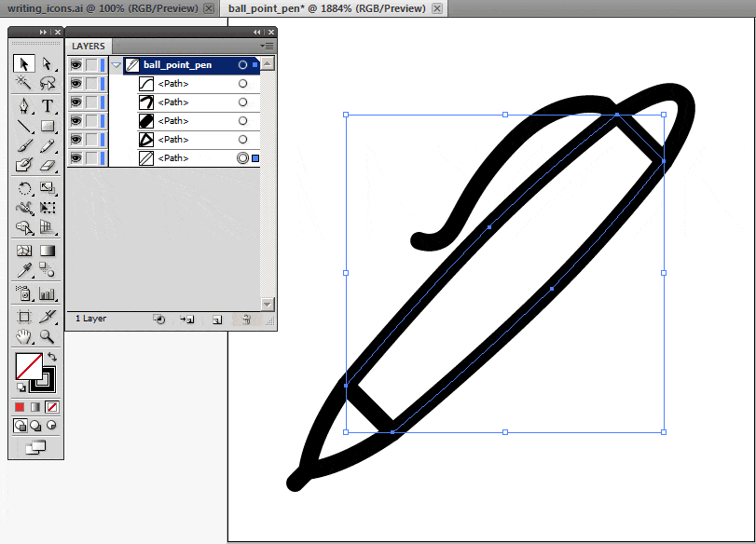Viewport: 756px width, 544px height.
Task: Open the Layers panel tab
Action: coord(89,46)
